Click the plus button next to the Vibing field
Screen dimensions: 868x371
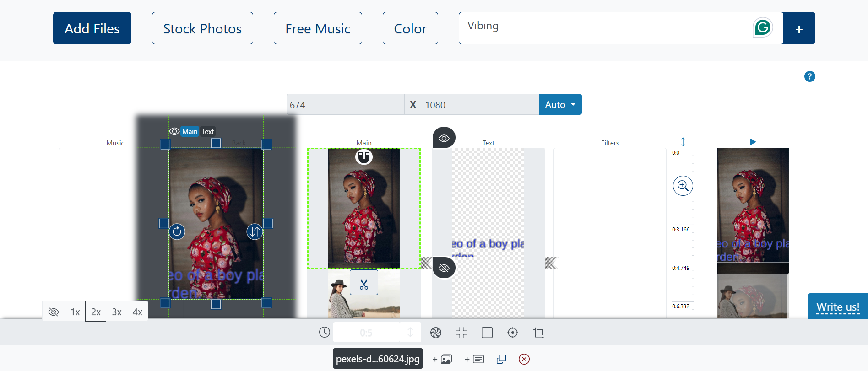[x=799, y=28]
